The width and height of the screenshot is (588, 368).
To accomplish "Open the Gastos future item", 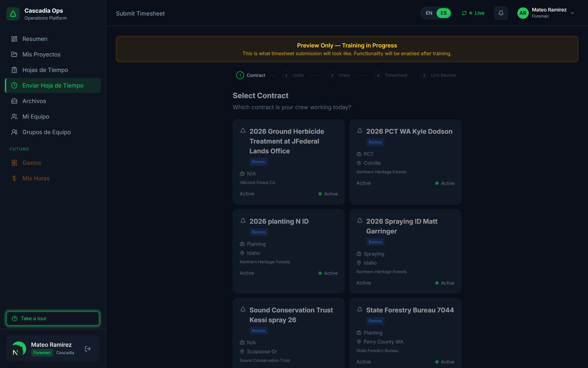I will tap(53, 163).
